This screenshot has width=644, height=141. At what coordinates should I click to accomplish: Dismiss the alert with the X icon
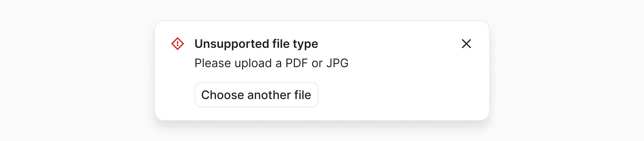tap(466, 44)
